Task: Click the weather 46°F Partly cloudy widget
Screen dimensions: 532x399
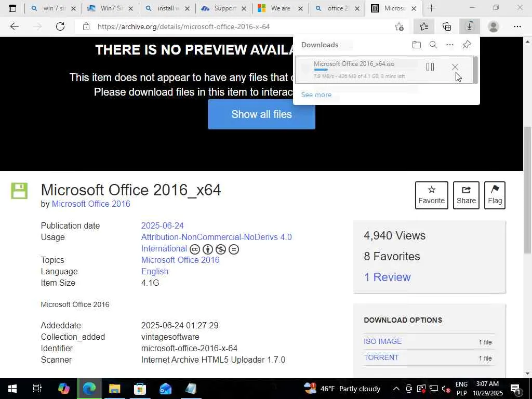Action: [342, 389]
